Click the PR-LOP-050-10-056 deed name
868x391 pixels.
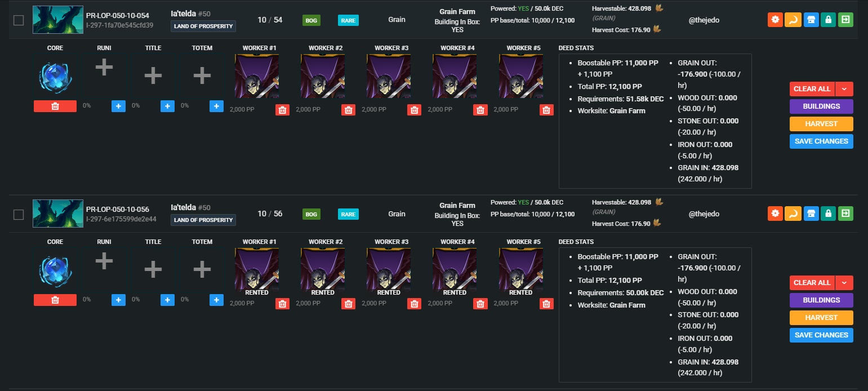point(117,210)
